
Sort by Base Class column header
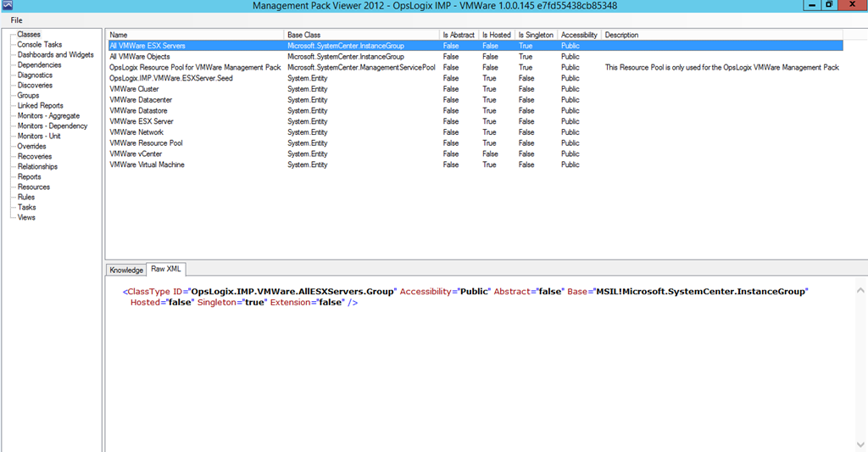coord(304,35)
